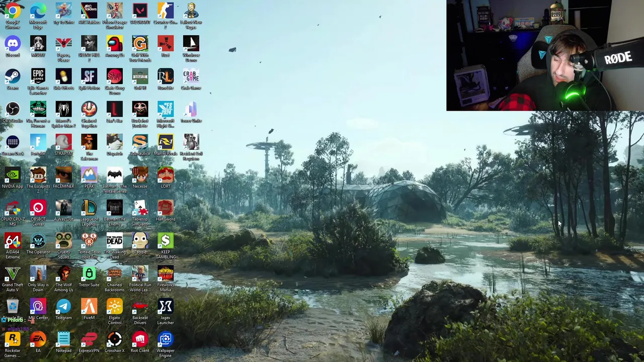Select the ARC Raiders desktop icon
This screenshot has width=644, height=362.
89,14
